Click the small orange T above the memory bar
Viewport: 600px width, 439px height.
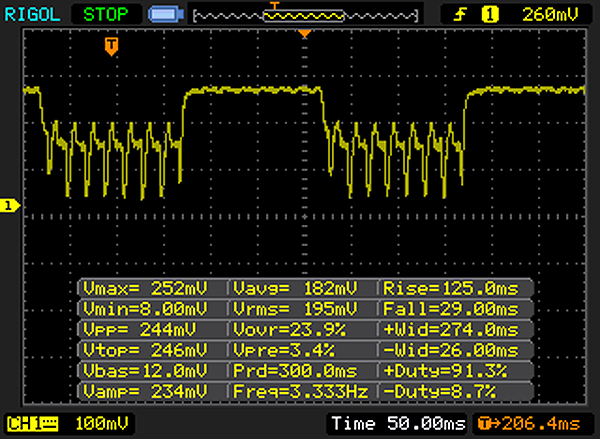tap(275, 5)
